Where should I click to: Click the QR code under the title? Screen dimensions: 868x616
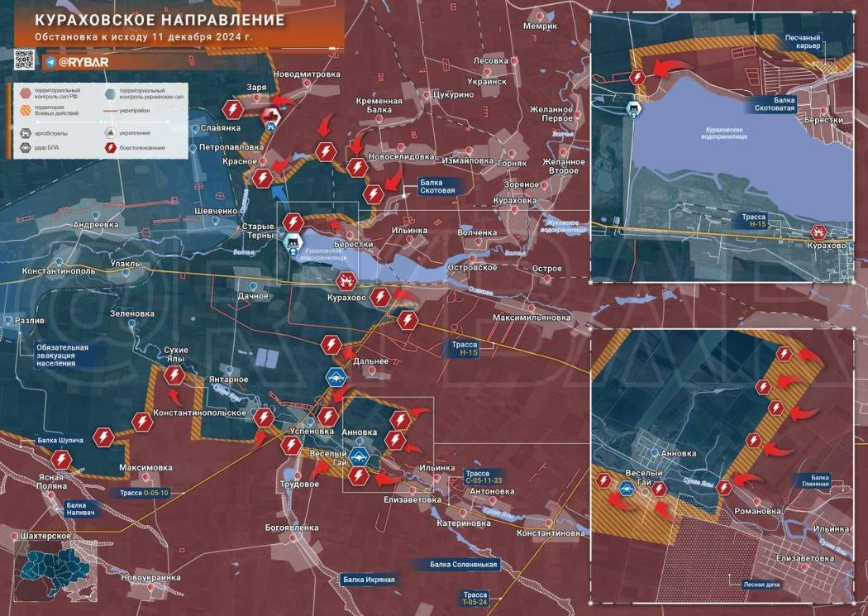24,60
